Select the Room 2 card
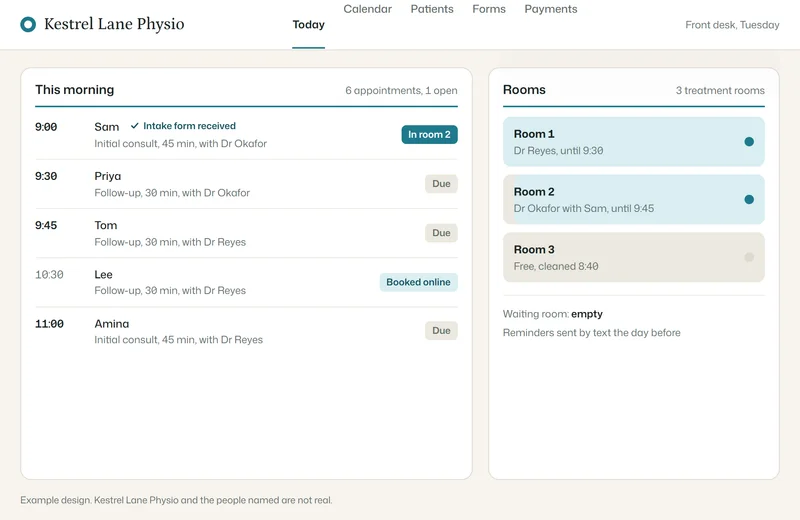Screen dimensions: 800x520 click(x=634, y=200)
